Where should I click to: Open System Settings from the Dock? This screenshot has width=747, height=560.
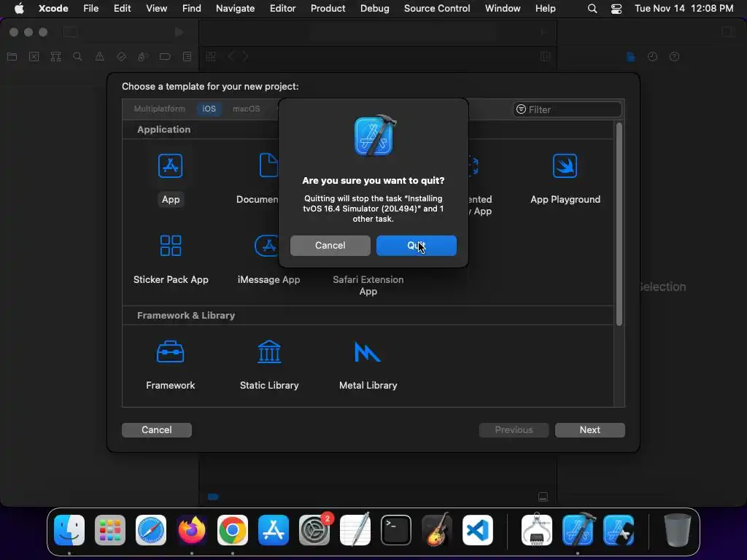pos(314,530)
